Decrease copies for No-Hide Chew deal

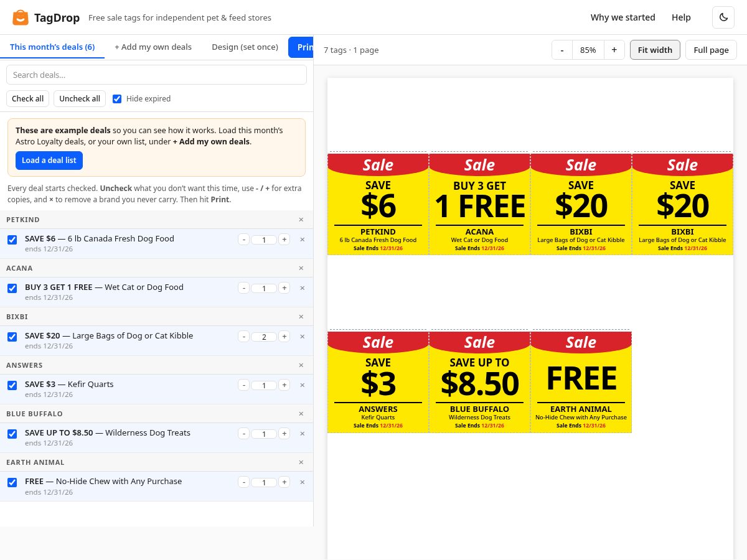click(x=244, y=482)
